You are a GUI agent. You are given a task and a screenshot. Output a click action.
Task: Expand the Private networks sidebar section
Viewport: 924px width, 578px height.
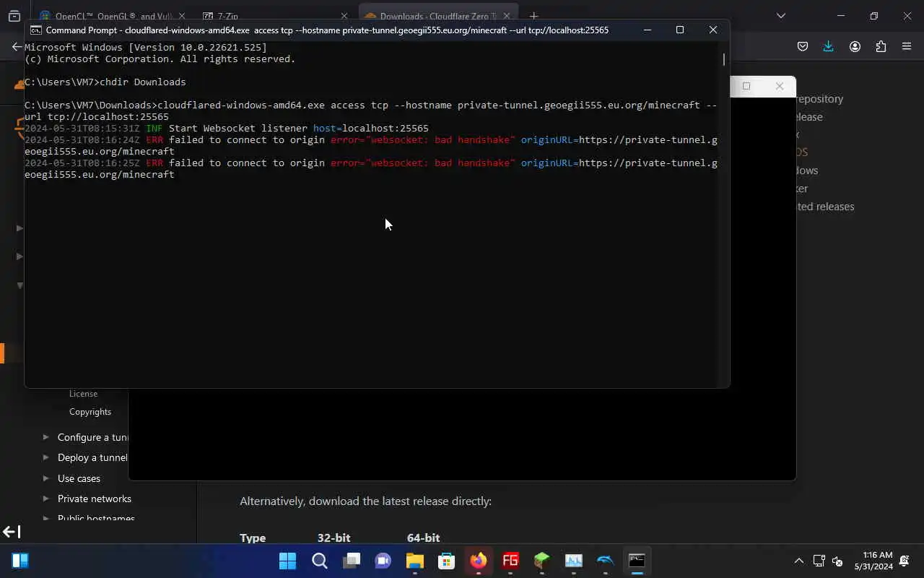click(46, 499)
